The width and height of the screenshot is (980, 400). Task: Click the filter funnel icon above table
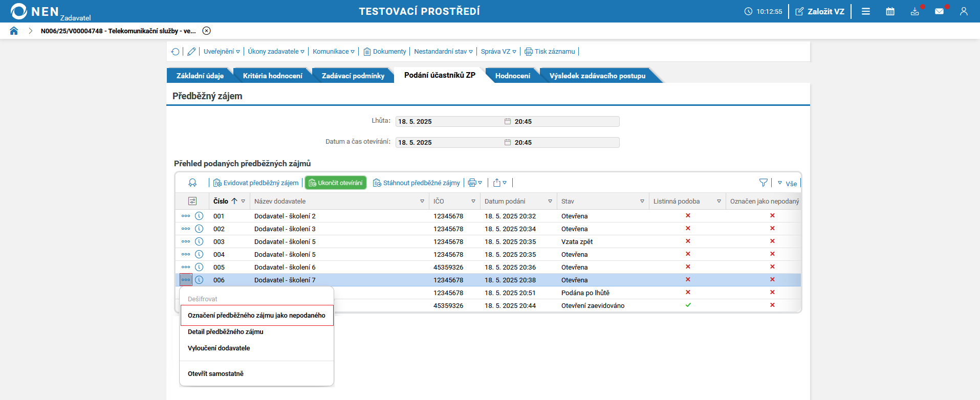(763, 183)
